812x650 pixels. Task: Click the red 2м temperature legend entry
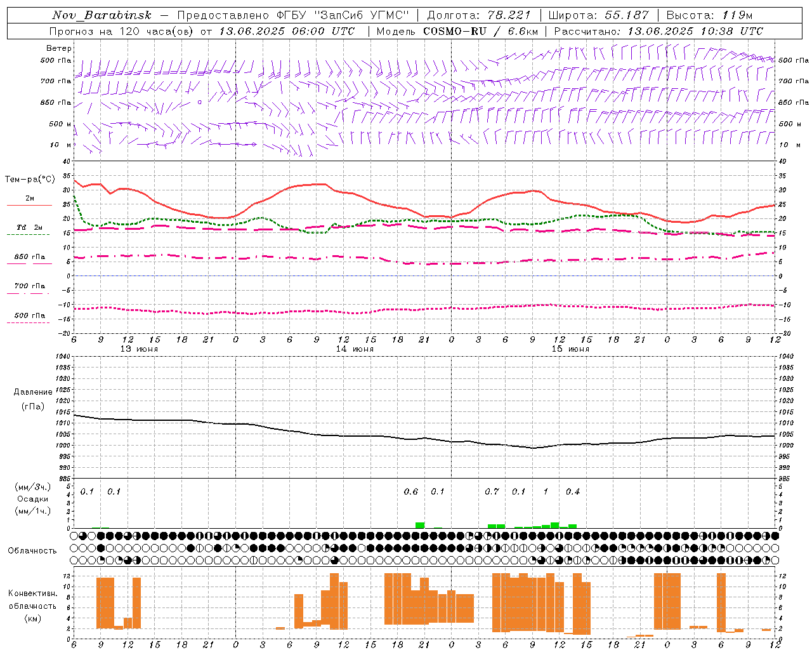coord(30,201)
